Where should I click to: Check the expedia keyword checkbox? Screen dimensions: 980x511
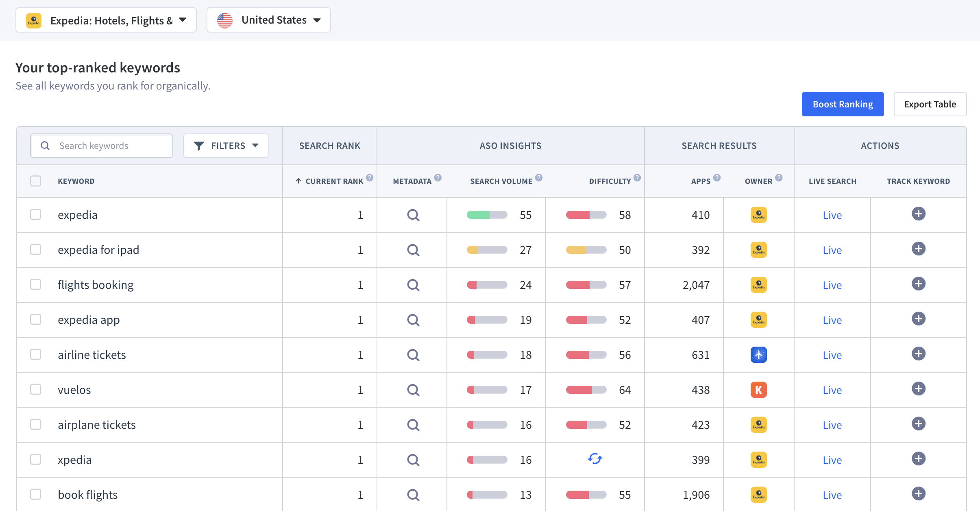coord(36,214)
